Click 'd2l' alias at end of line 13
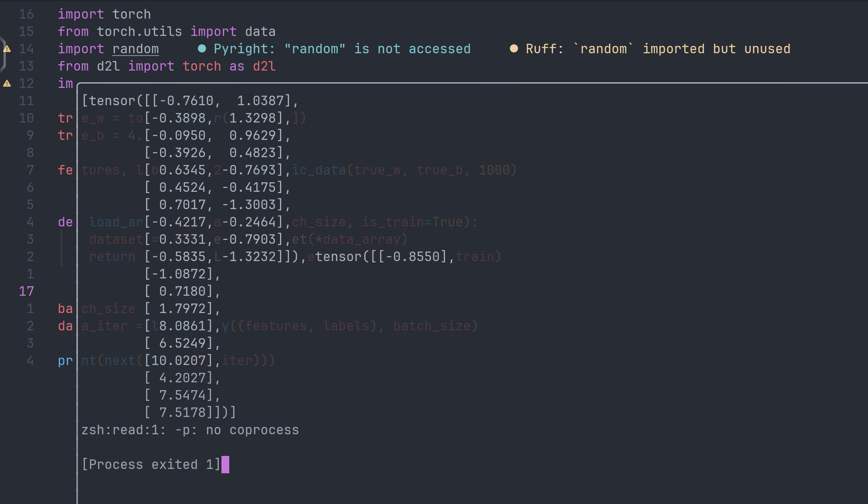Image resolution: width=868 pixels, height=504 pixels. click(264, 66)
